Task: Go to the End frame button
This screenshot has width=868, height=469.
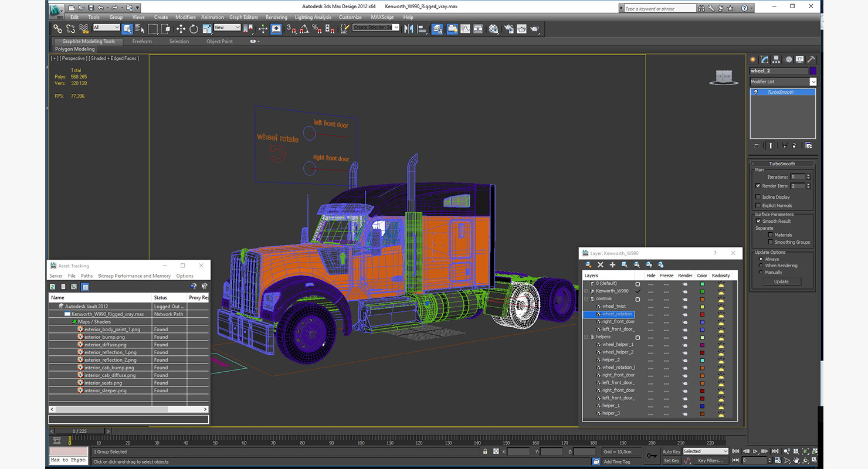Action: pyautogui.click(x=775, y=451)
